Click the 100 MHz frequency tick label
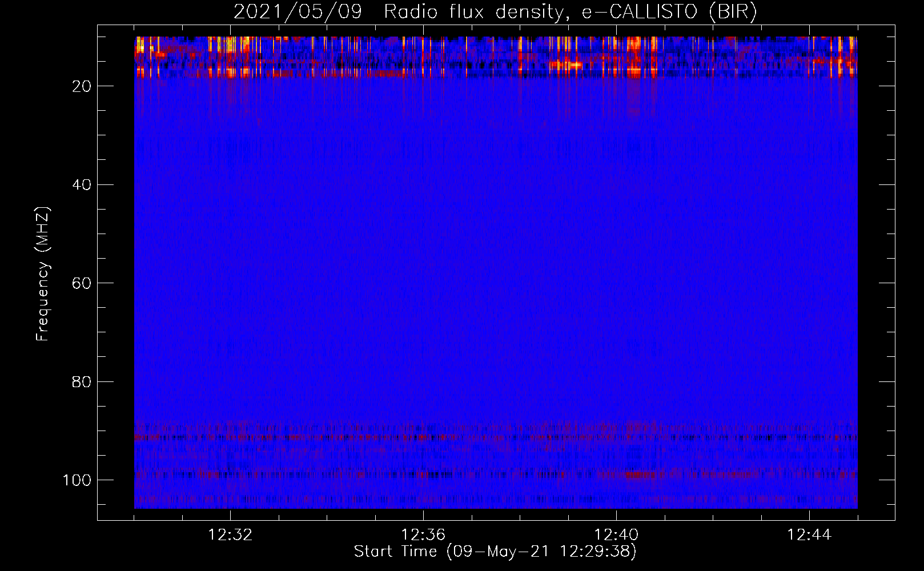Screen dimensions: 924x571 pos(77,480)
